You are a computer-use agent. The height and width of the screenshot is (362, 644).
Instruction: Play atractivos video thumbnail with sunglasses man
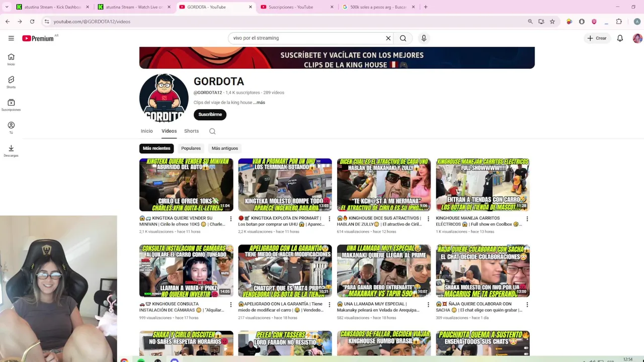[x=384, y=185]
